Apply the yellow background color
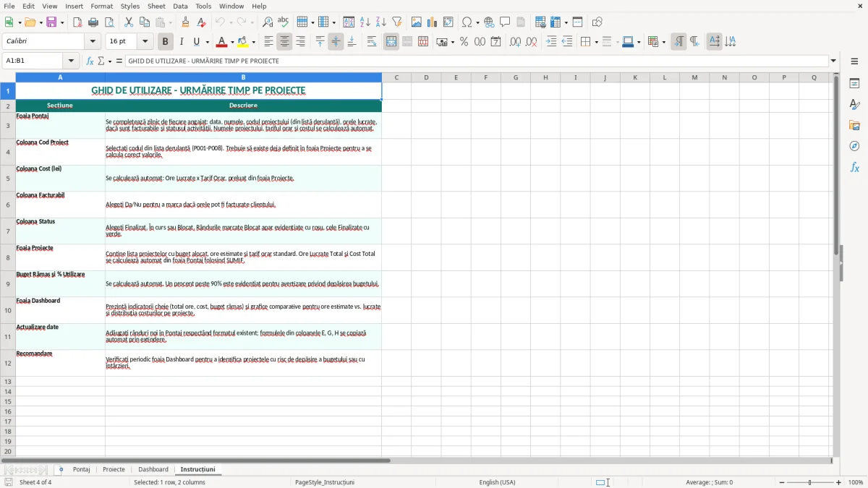Screen dimensions: 868x488 pyautogui.click(x=243, y=42)
